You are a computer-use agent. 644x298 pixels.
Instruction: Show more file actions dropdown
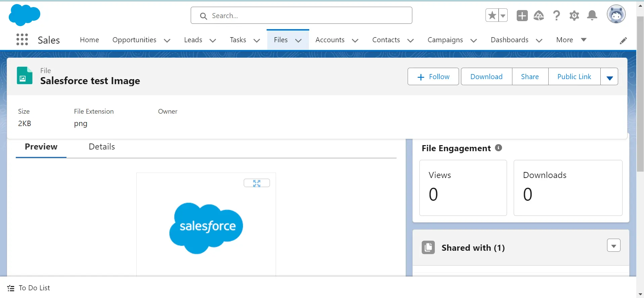click(x=609, y=76)
